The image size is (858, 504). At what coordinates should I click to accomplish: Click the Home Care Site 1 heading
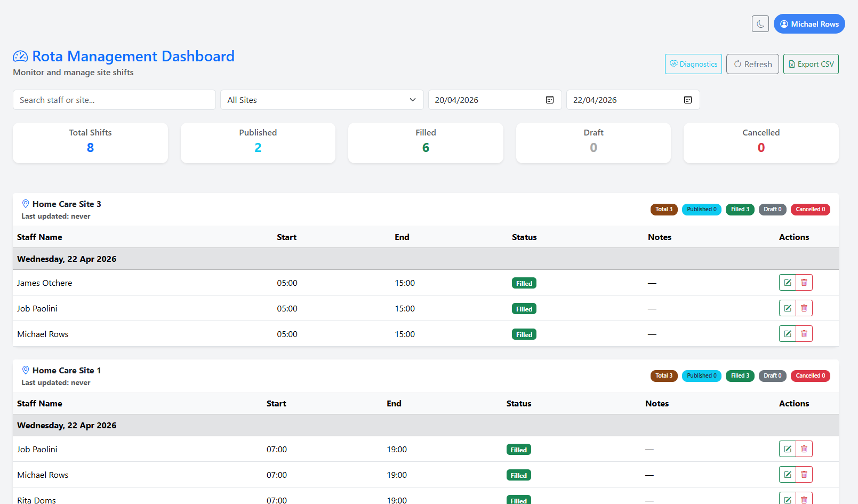pos(67,370)
